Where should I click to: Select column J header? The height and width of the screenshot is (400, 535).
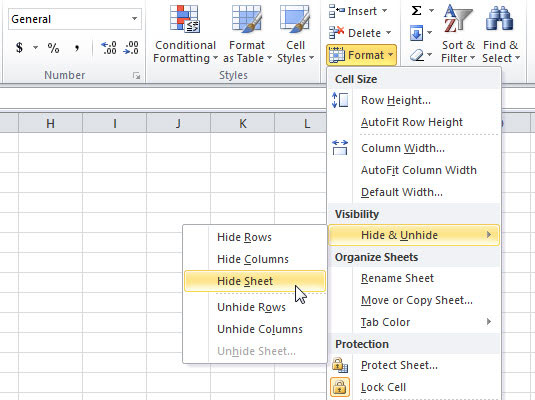(x=178, y=123)
